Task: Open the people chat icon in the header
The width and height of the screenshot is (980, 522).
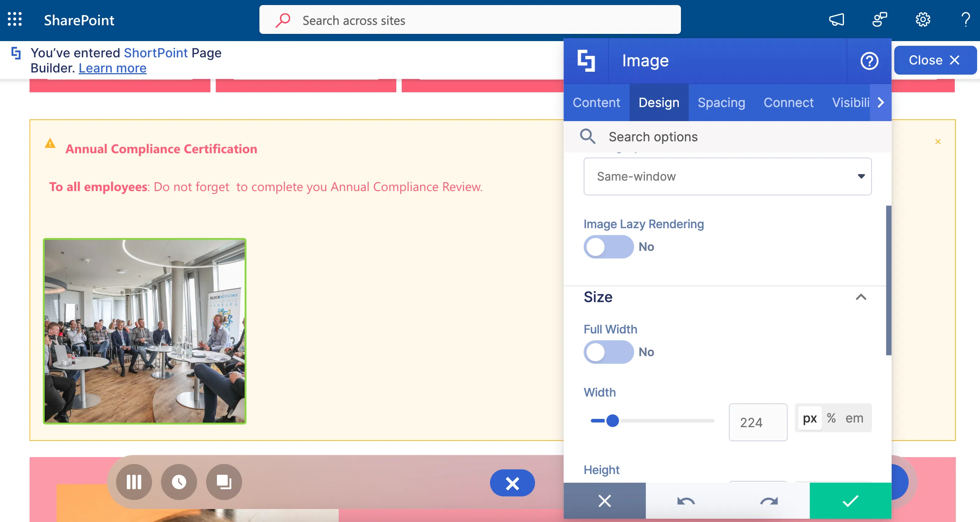Action: click(x=879, y=19)
